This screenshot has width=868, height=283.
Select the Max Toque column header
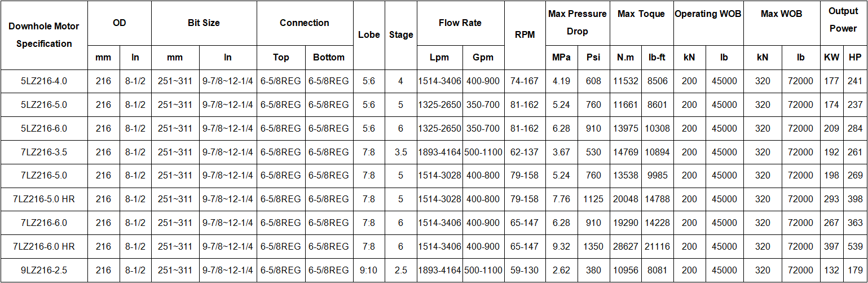click(641, 14)
